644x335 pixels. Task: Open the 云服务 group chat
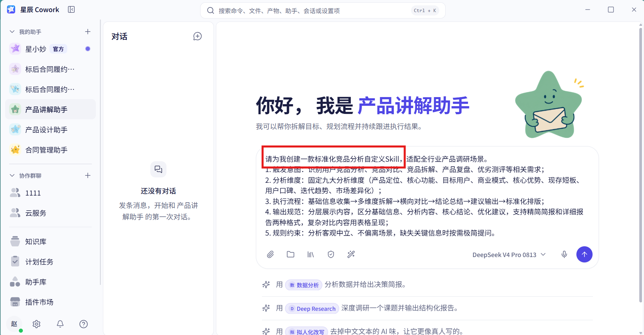[50, 213]
